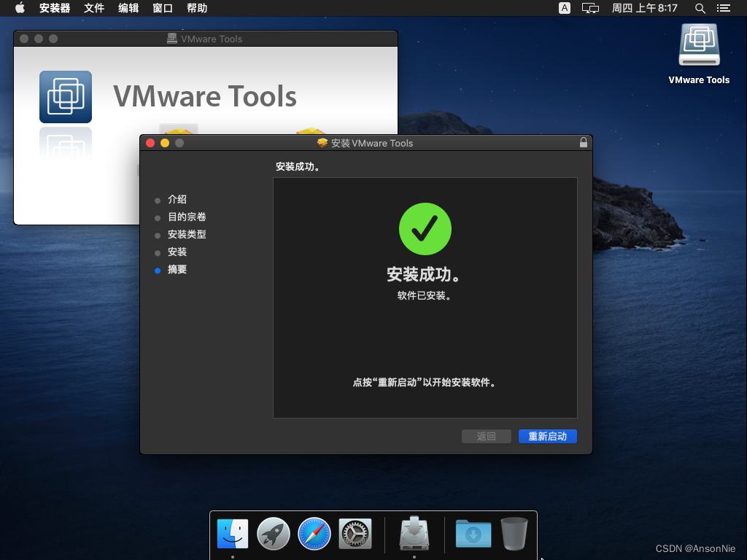This screenshot has width=747, height=560.
Task: Open the Apple menu
Action: (20, 7)
